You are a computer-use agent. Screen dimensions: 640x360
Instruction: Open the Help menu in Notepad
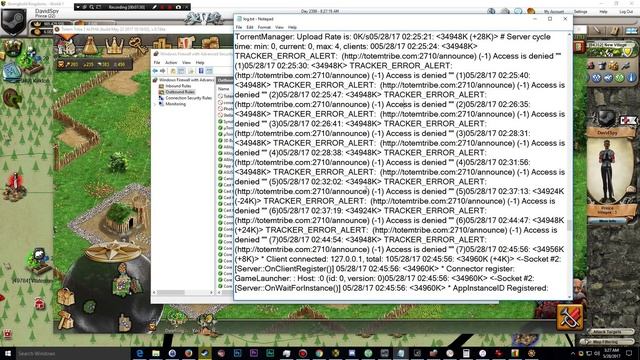click(292, 27)
